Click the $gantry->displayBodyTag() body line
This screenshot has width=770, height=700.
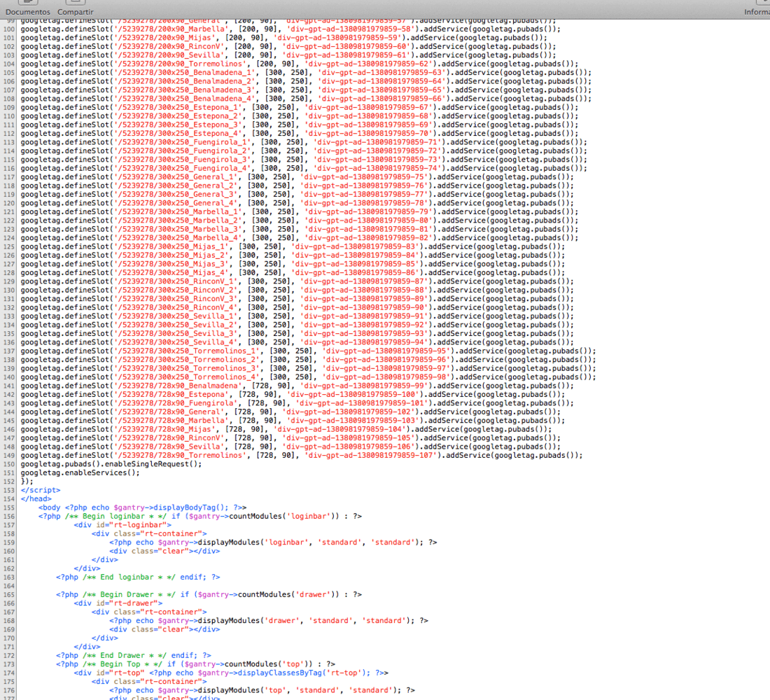point(142,508)
